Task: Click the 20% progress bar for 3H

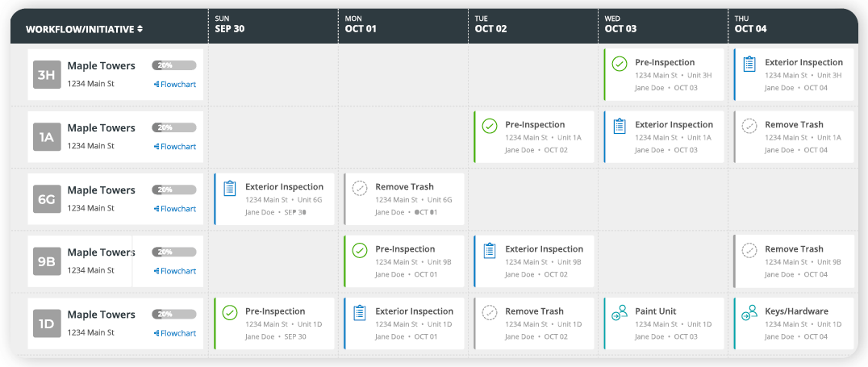Action: [173, 65]
